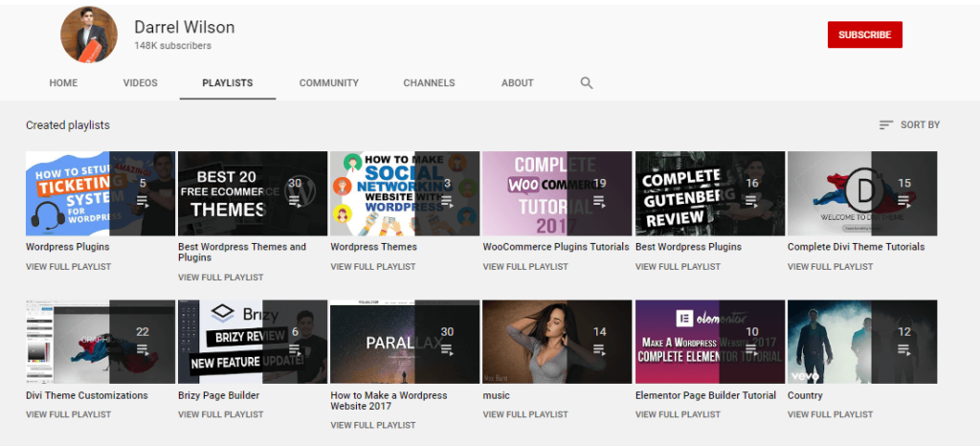Screen dimensions: 980x446
Task: Click playlist icon on Parallax thumbnail
Action: 447,349
